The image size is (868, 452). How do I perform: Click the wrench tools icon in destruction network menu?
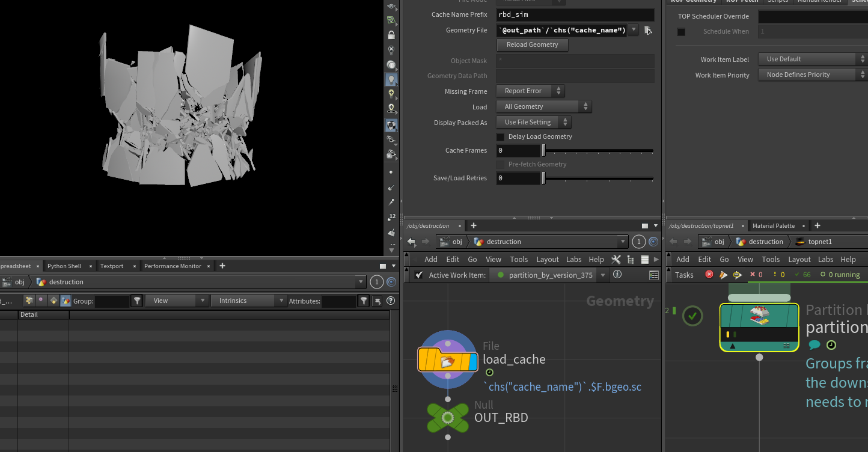click(616, 259)
